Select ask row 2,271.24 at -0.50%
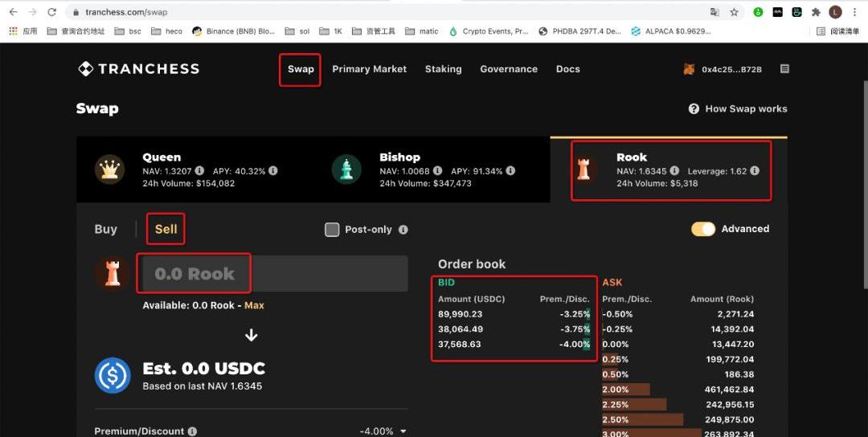868x437 pixels. (x=678, y=313)
